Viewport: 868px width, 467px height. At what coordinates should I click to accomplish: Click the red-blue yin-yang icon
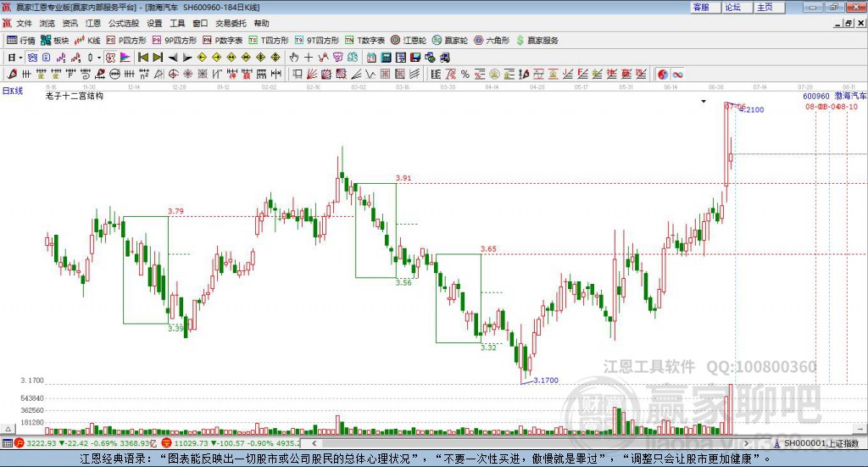tap(663, 74)
